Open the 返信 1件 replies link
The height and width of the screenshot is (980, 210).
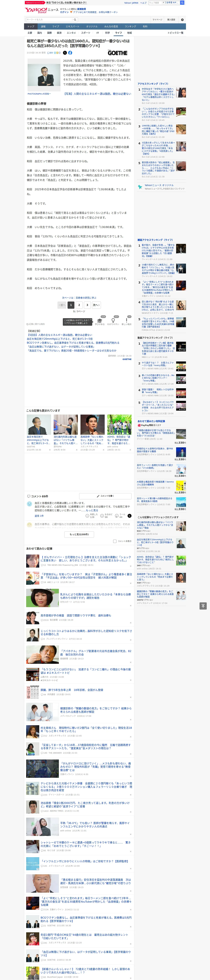[39, 516]
